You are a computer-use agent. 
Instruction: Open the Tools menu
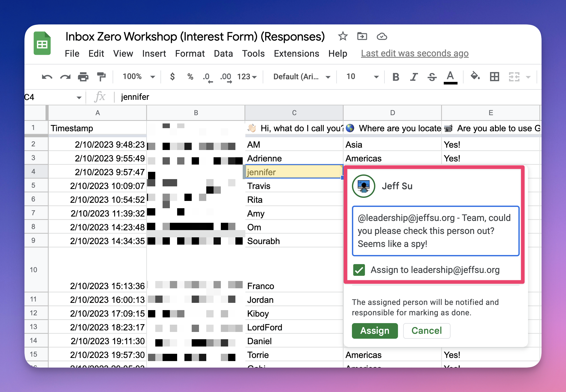pyautogui.click(x=253, y=54)
